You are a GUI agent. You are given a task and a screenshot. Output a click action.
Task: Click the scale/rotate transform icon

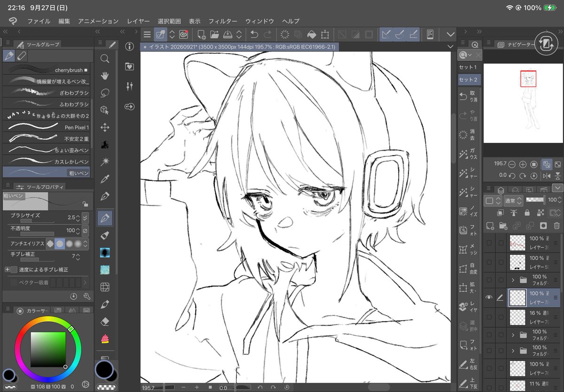pyautogui.click(x=325, y=34)
